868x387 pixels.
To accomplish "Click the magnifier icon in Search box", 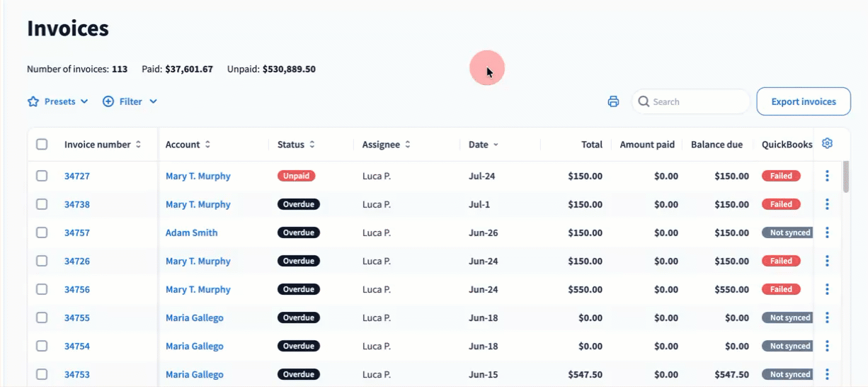I will coord(644,101).
